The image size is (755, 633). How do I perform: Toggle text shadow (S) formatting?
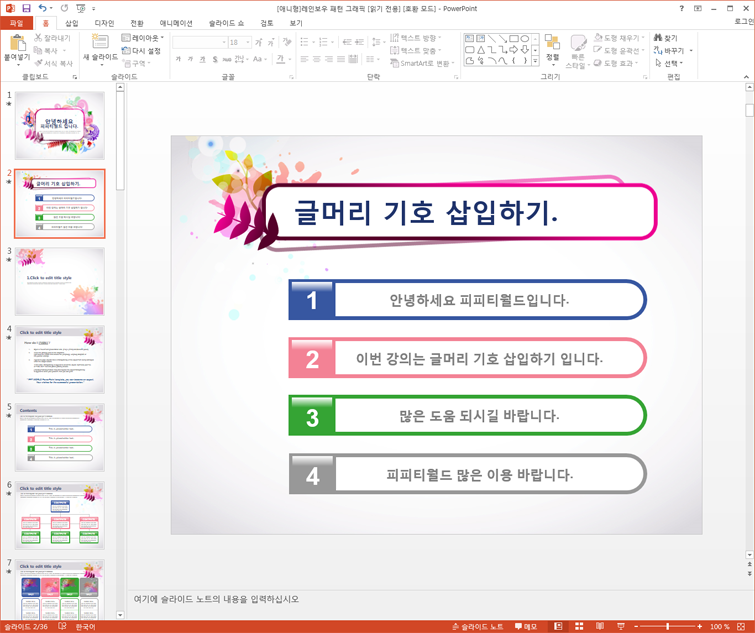[x=215, y=59]
